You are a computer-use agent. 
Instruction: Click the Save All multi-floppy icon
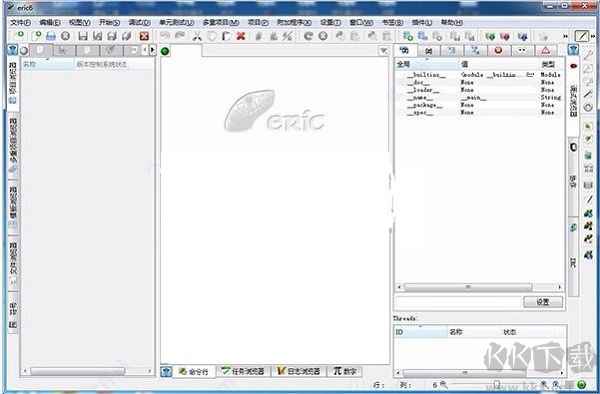pyautogui.click(x=127, y=36)
